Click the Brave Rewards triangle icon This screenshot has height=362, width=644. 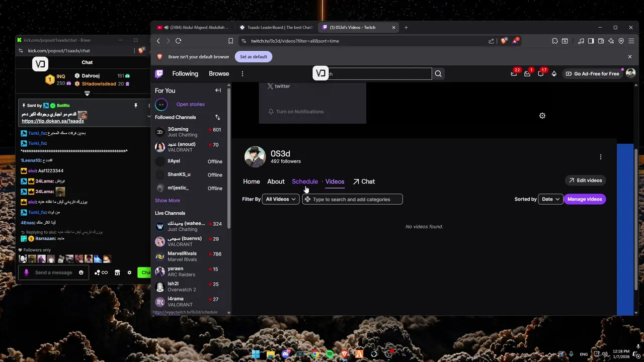pos(515,41)
